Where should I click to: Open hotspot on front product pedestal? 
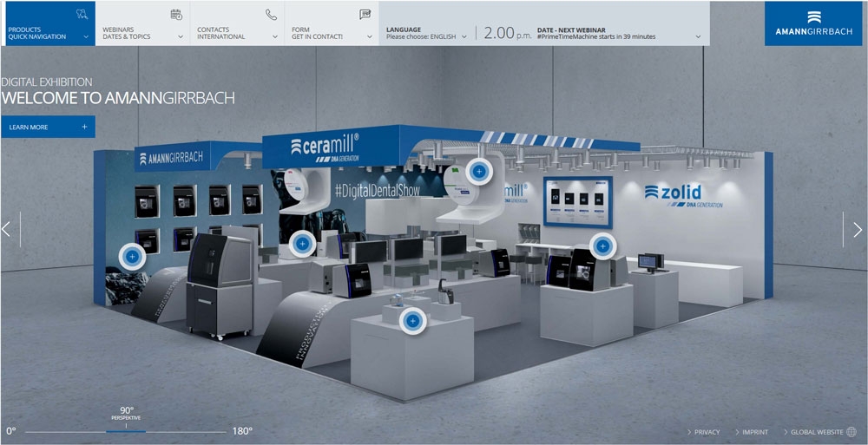[x=412, y=321]
